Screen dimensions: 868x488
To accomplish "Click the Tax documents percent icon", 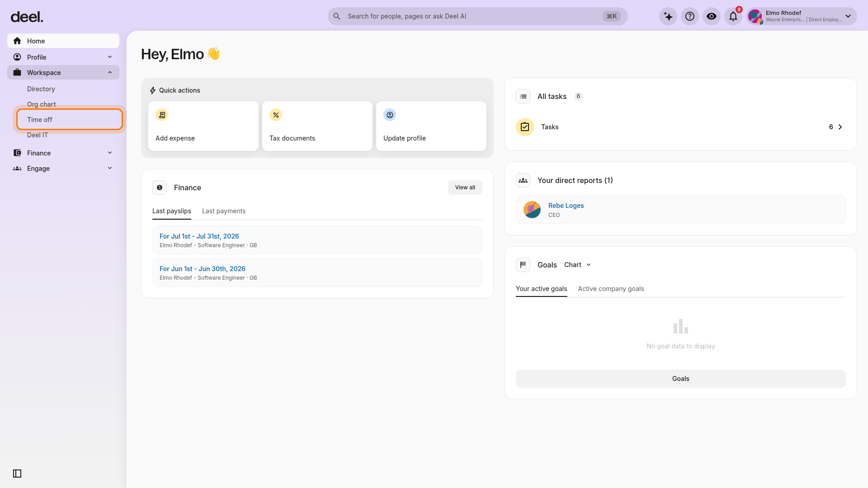I will (x=276, y=115).
